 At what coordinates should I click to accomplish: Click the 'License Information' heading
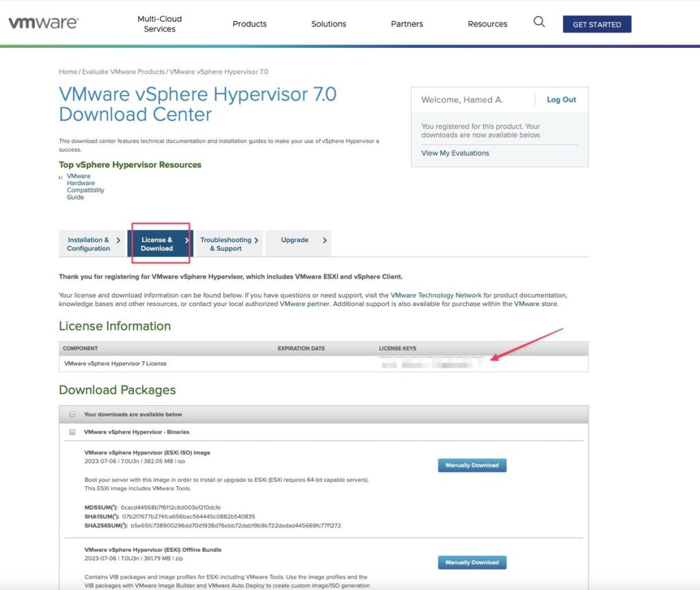click(115, 326)
